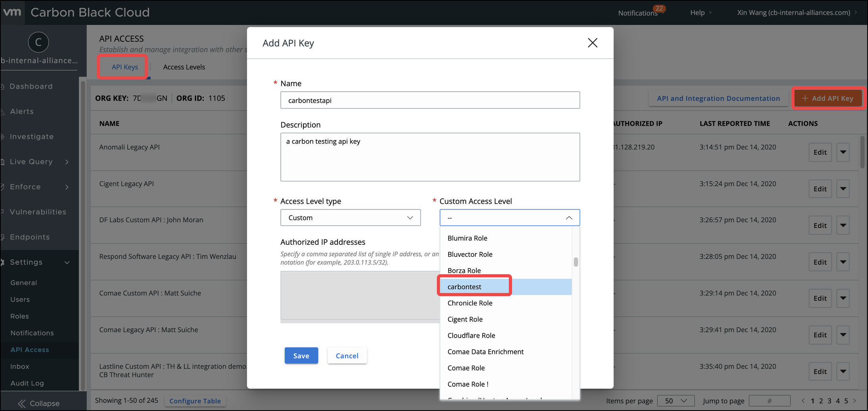Open the arrow menu for Cigent Legacy API
Image resolution: width=868 pixels, height=411 pixels.
tap(843, 189)
